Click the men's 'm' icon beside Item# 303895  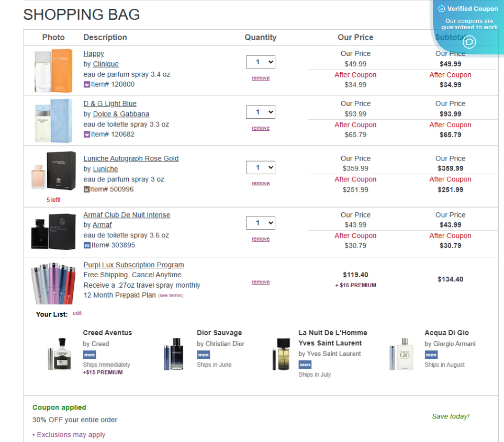86,245
